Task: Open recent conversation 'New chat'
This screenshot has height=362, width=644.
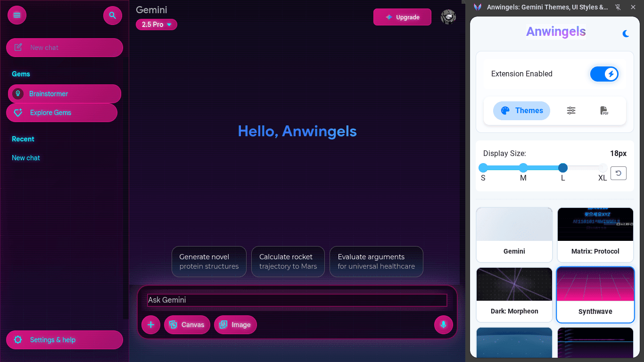Action: tap(26, 158)
